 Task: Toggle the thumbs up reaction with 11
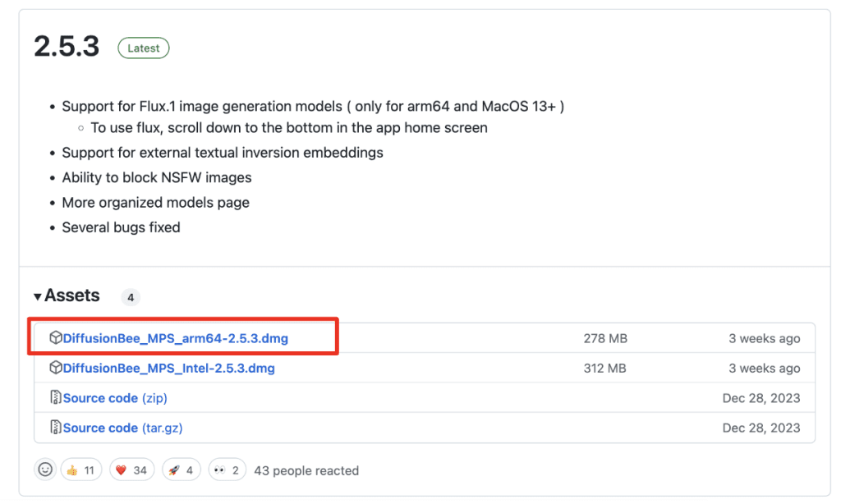81,470
